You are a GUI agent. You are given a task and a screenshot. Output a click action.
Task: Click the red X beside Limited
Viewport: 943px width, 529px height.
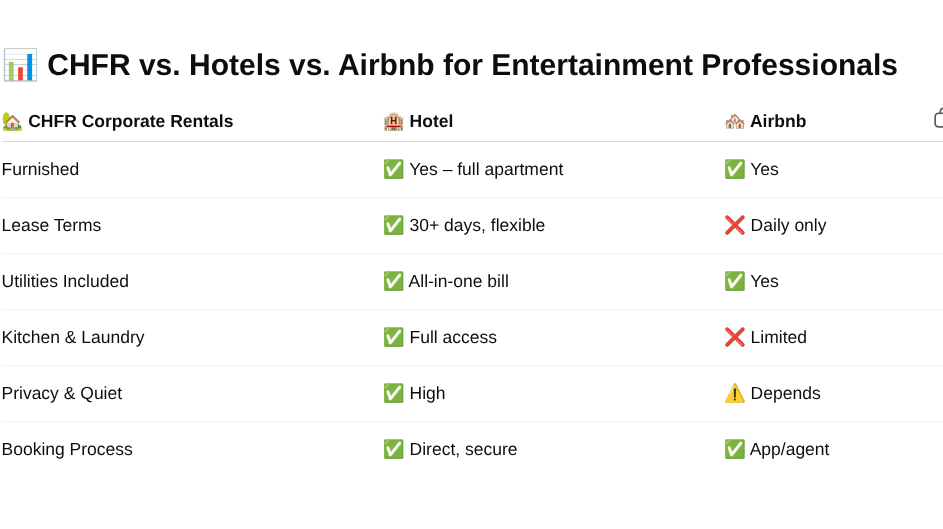[734, 337]
